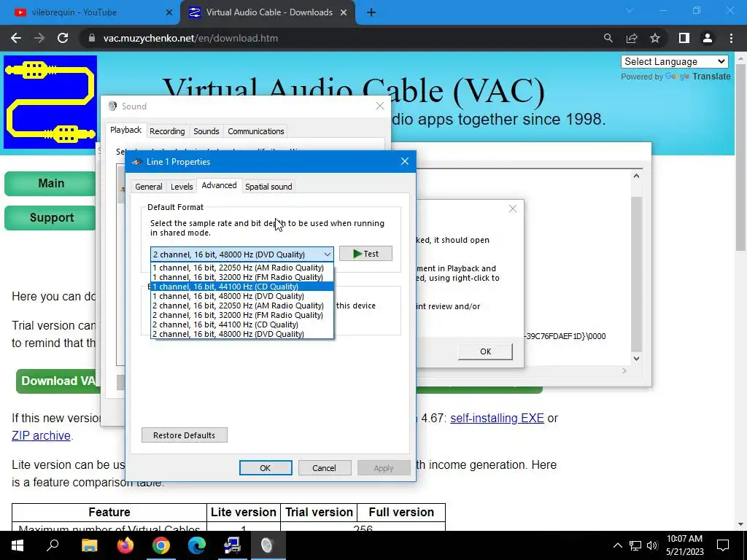747x560 pixels.
Task: Click scroll up arrow in installer window
Action: [x=636, y=176]
